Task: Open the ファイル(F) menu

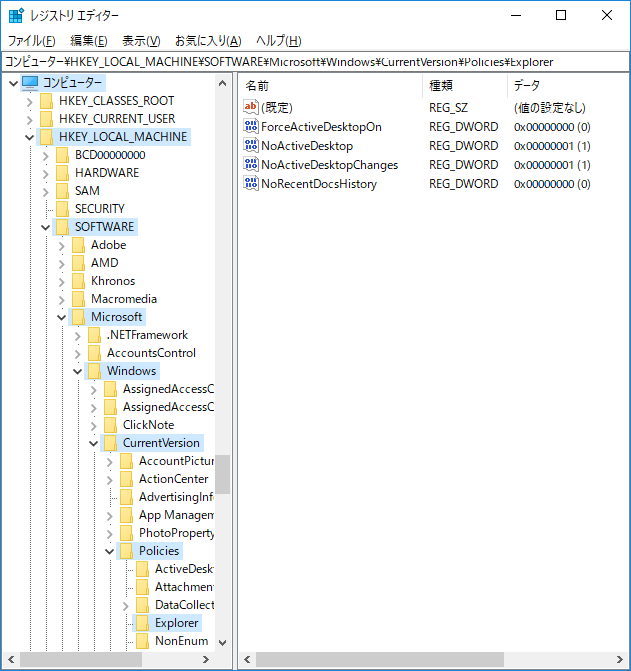Action: 32,41
